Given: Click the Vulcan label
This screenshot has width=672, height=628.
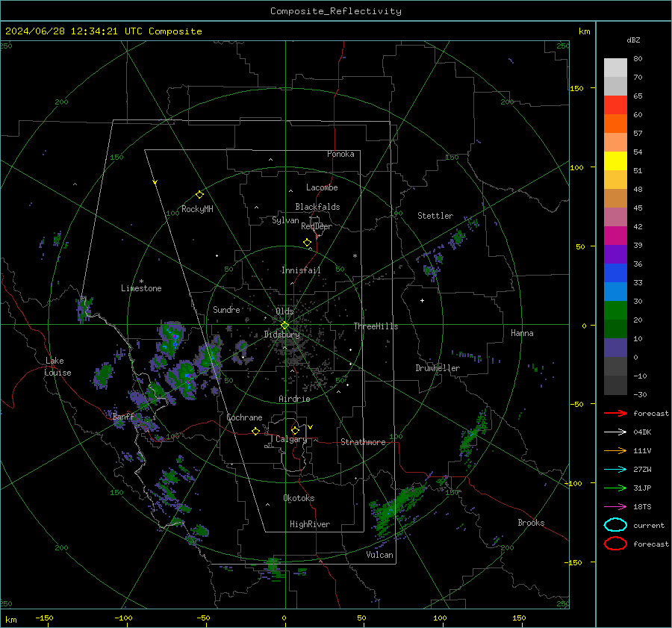Looking at the screenshot, I should coord(379,555).
